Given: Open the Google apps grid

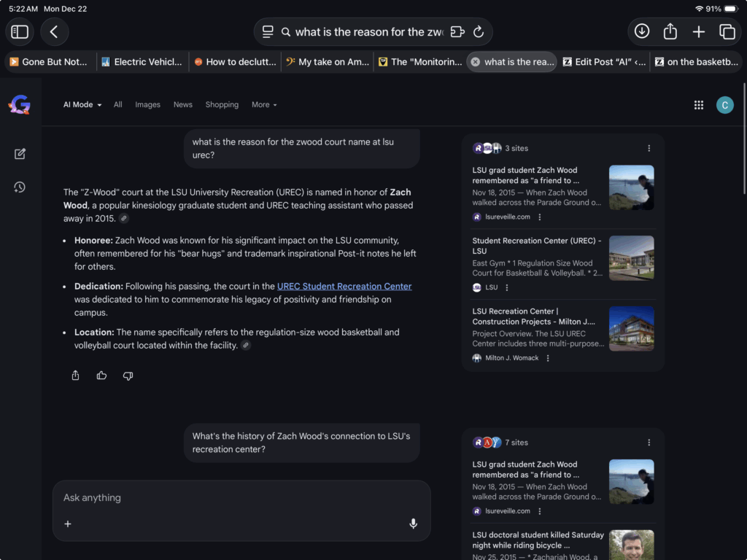Looking at the screenshot, I should coord(698,105).
